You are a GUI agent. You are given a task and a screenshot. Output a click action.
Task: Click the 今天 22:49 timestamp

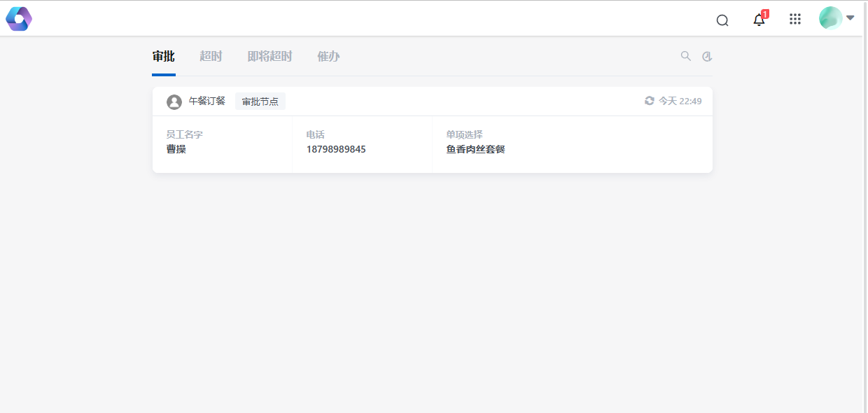point(680,101)
